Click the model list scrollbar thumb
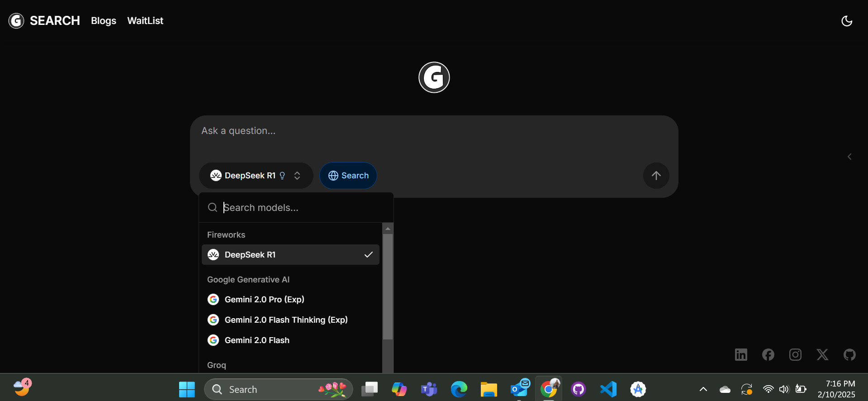This screenshot has height=401, width=868. tap(388, 286)
